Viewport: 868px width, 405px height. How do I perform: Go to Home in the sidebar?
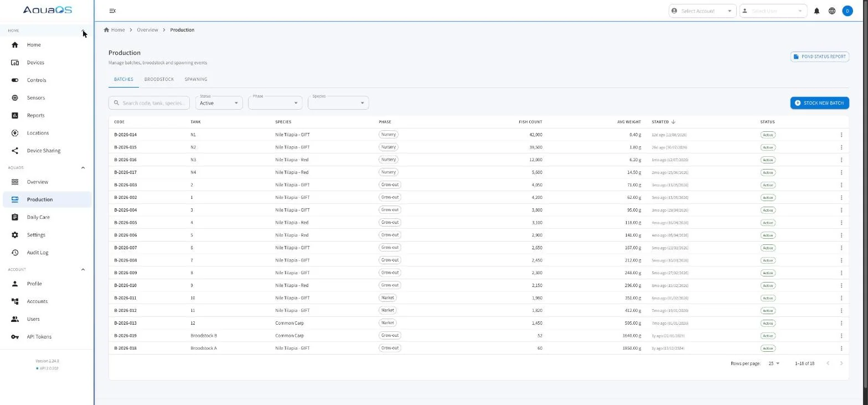(x=47, y=45)
